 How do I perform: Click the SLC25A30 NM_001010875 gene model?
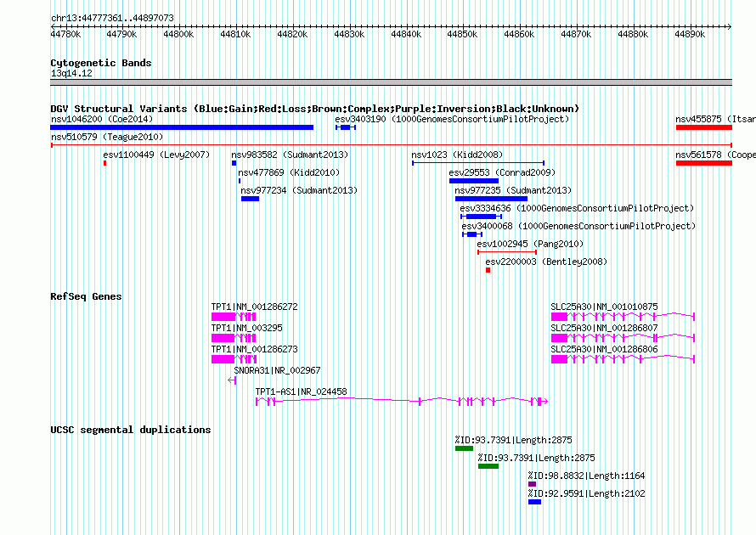coord(623,317)
